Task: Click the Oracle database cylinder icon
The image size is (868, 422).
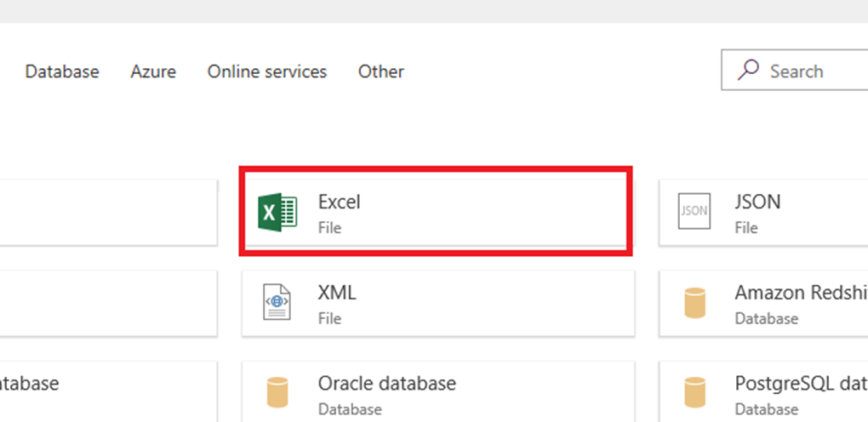Action: click(277, 392)
